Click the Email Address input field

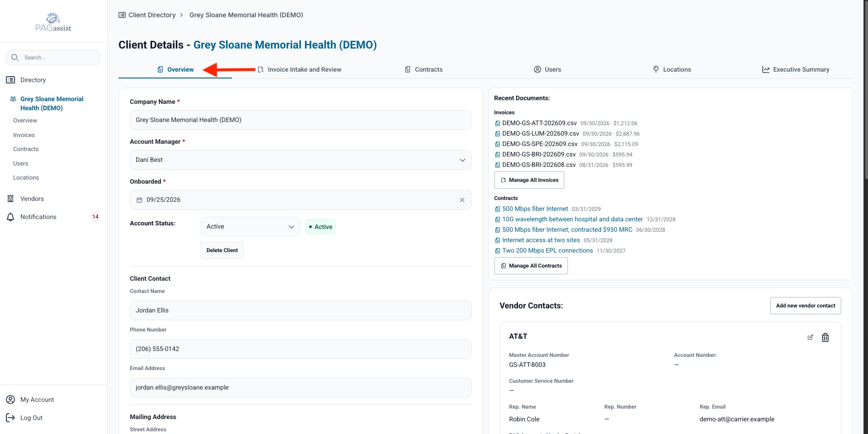[301, 388]
